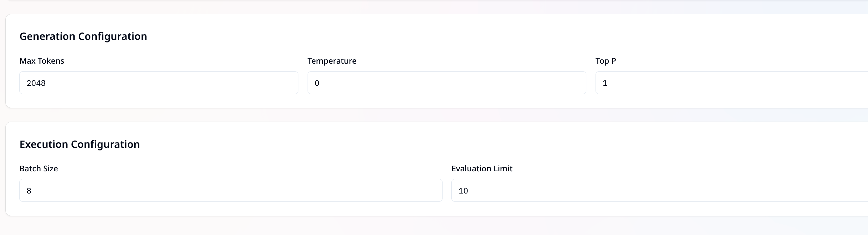Click the Top P label
Viewport: 868px width, 235px height.
click(605, 61)
